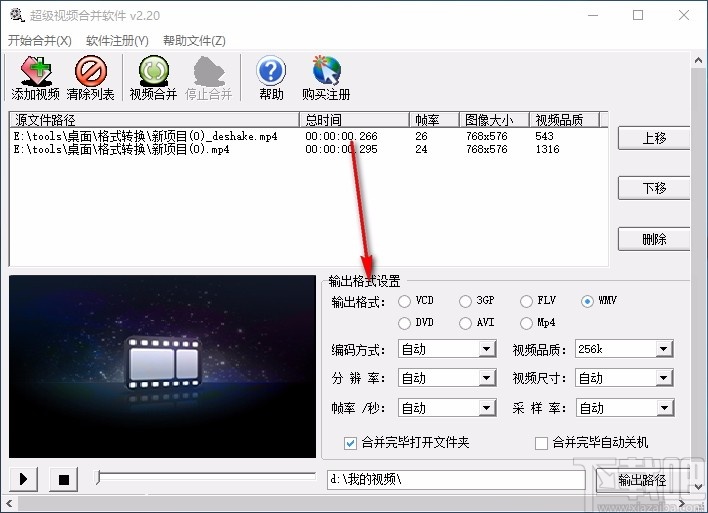Toggle 合并完毕打开文件夹 checkbox
708x513 pixels.
(x=350, y=443)
